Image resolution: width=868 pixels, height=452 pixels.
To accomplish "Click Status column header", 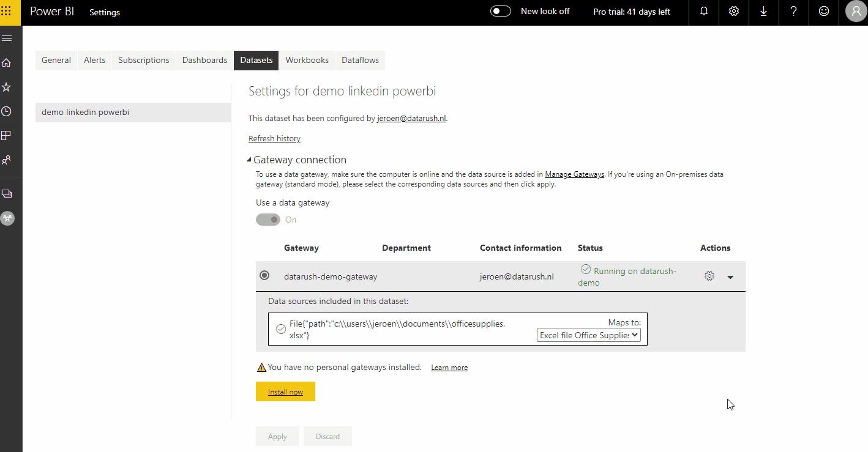I will coord(590,248).
